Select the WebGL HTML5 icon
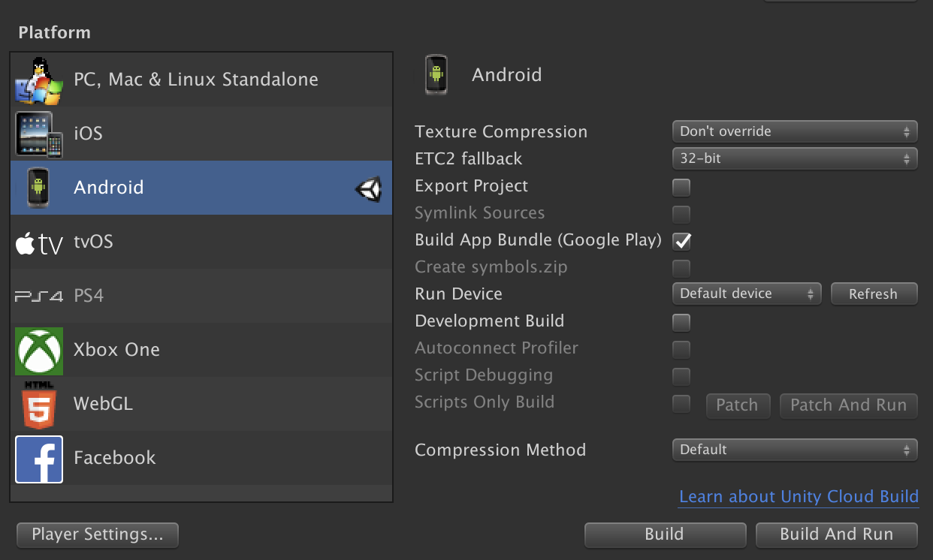The image size is (933, 560). (x=38, y=404)
